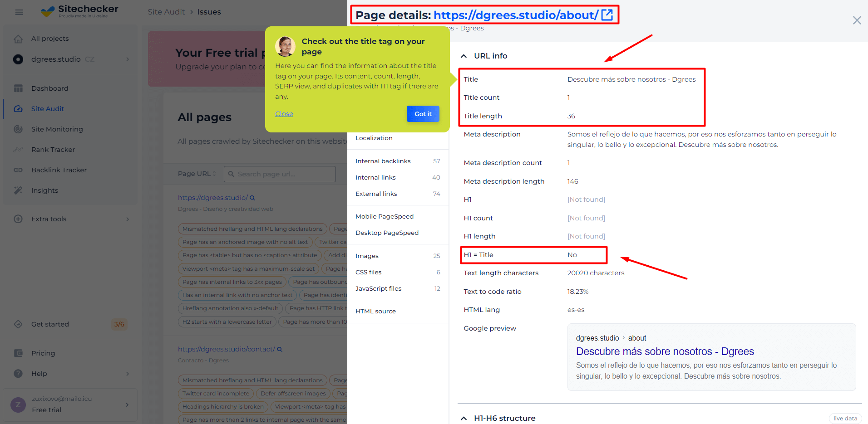Click Defer offscreen images tag

[x=293, y=394]
